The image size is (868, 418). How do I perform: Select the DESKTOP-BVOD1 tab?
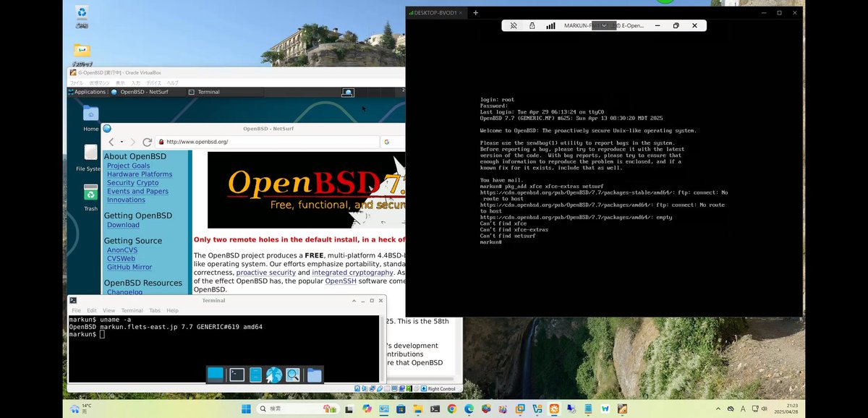tap(435, 13)
